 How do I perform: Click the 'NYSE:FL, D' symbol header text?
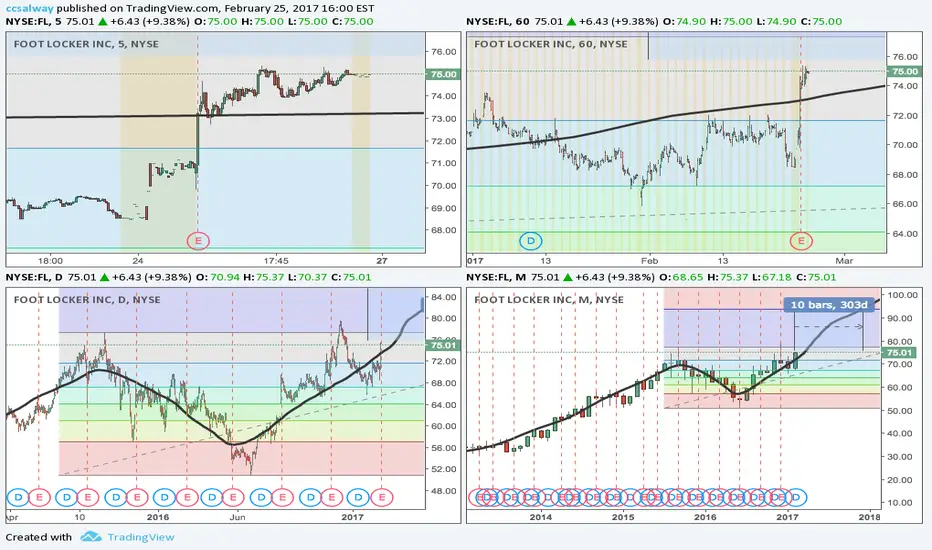[x=34, y=277]
